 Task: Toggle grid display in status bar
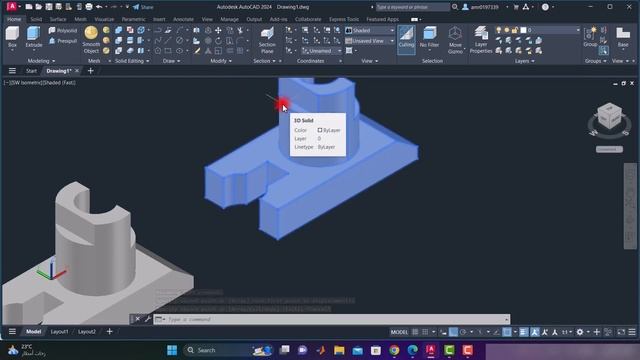(x=415, y=332)
